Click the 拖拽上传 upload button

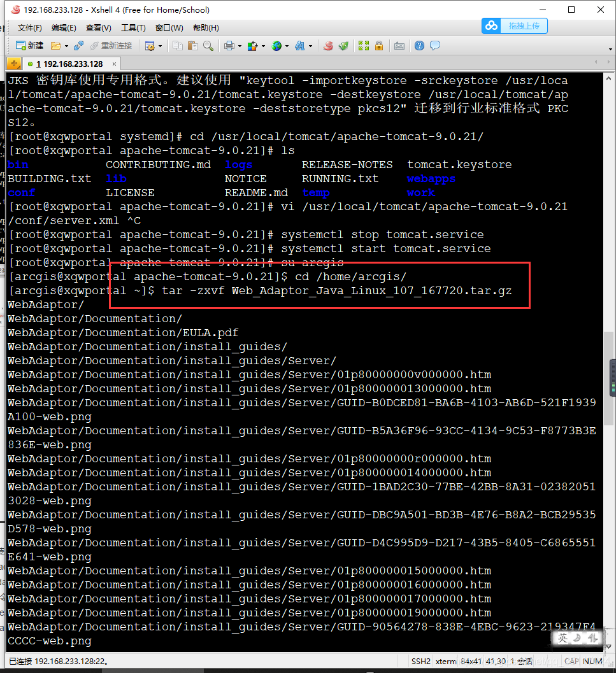coord(515,25)
